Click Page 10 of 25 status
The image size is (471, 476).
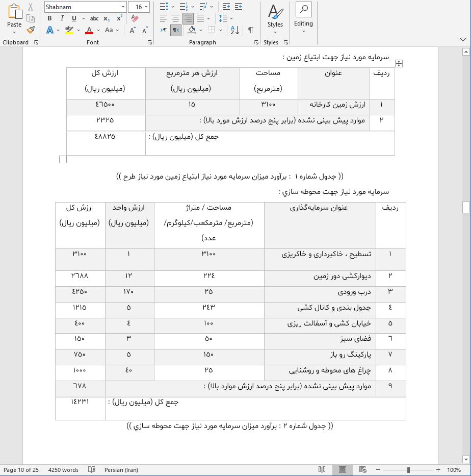21,470
